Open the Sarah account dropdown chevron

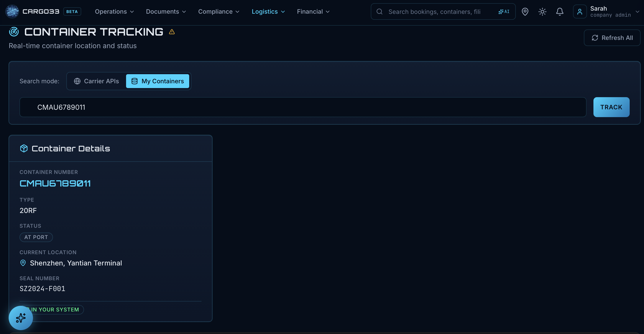(x=637, y=11)
